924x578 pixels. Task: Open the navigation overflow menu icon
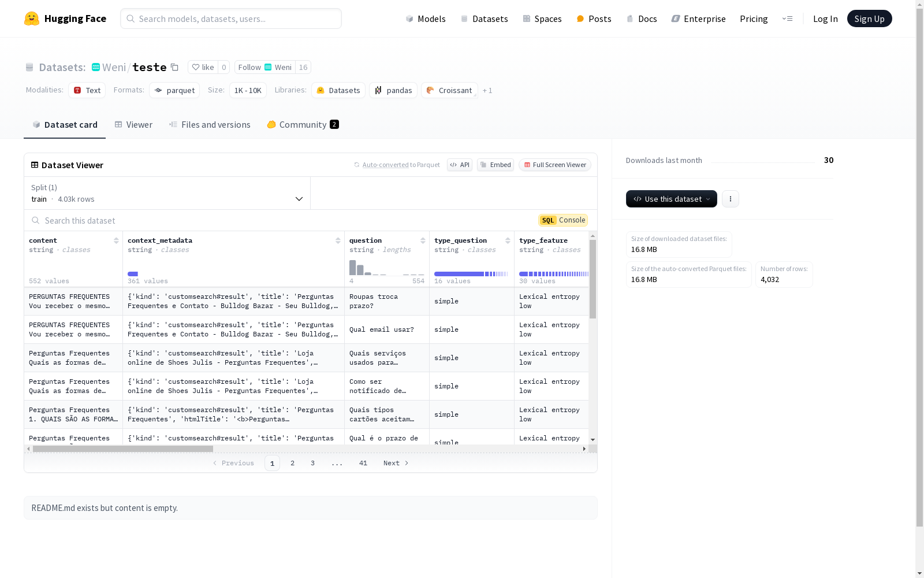[787, 18]
